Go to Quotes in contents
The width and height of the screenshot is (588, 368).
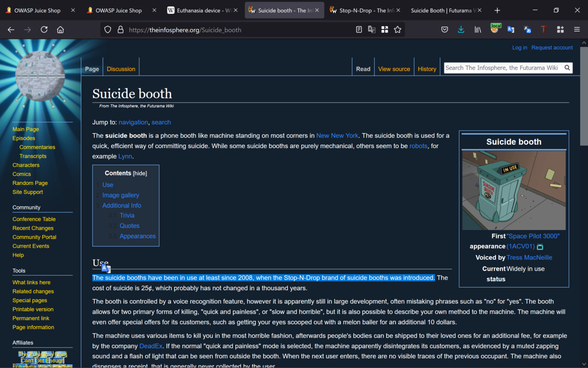129,226
